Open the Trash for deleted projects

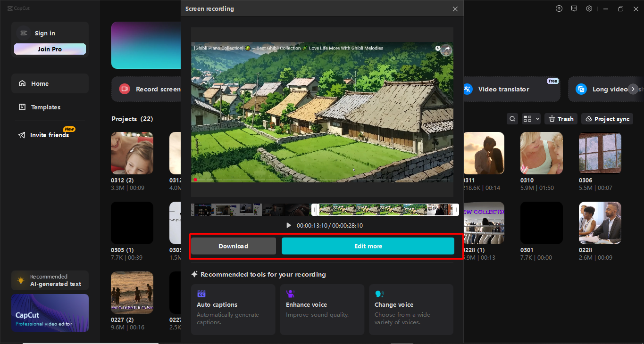(x=560, y=118)
